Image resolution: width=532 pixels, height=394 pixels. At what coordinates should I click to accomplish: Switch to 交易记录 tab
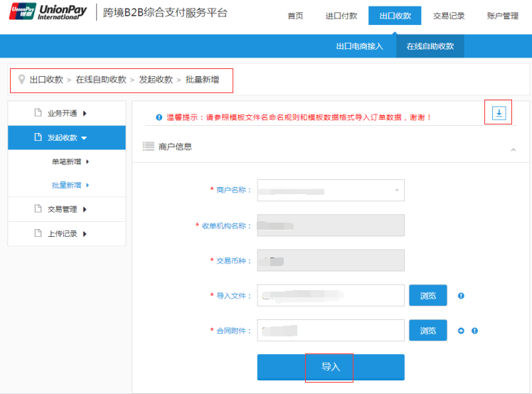(449, 16)
